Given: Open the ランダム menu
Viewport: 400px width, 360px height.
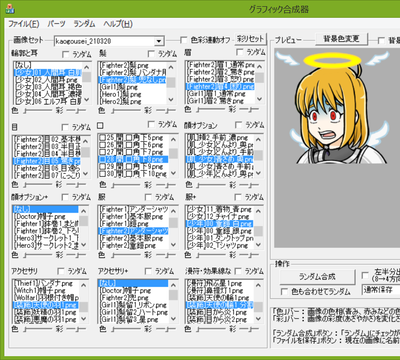Looking at the screenshot, I should 84,24.
